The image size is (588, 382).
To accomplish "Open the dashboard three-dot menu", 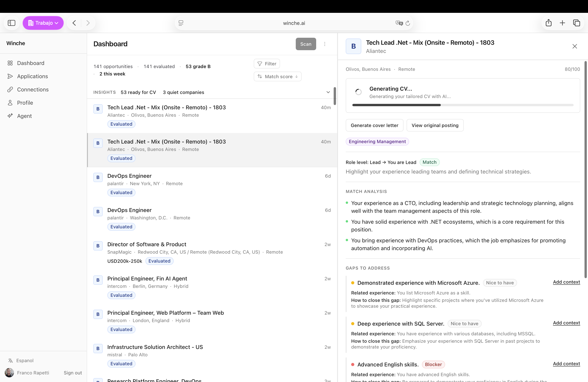I will click(x=325, y=44).
